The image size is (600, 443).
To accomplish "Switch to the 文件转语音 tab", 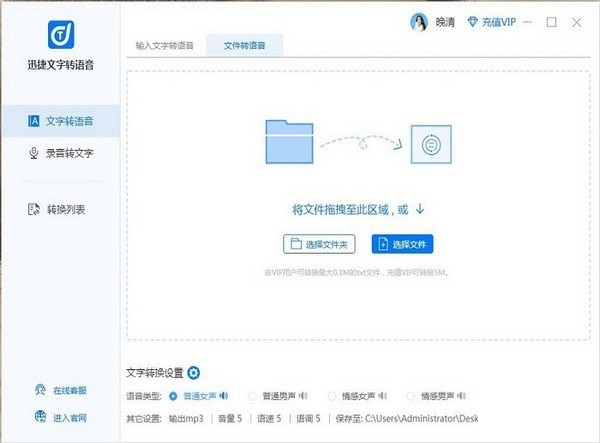I will pyautogui.click(x=245, y=46).
